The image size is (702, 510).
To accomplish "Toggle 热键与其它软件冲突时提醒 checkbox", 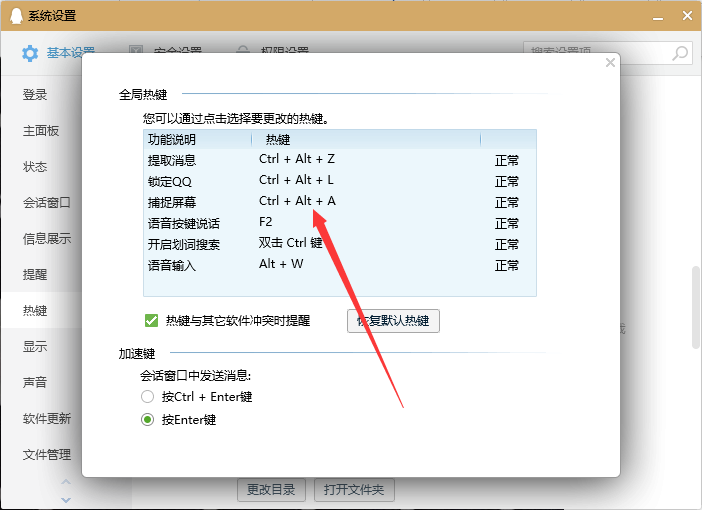I will [152, 321].
